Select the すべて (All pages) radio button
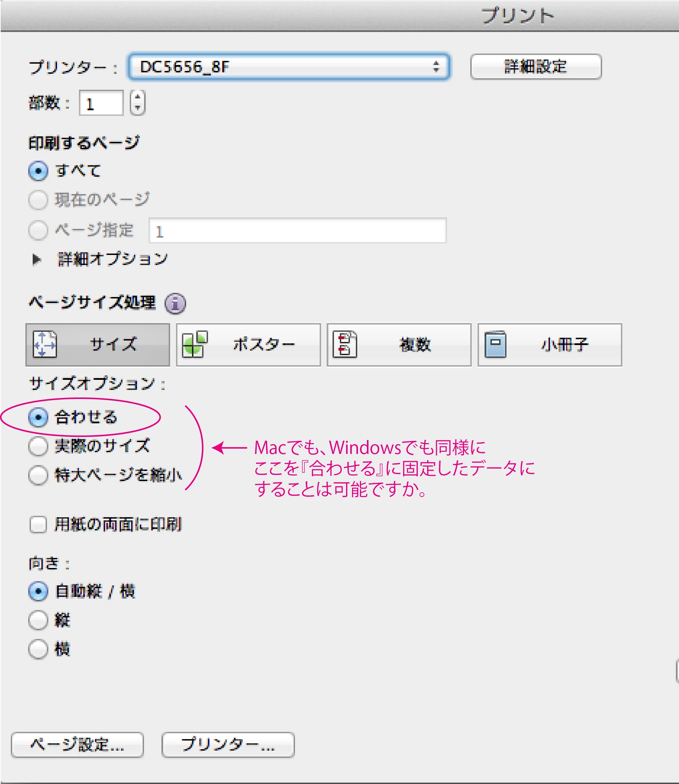 [x=38, y=171]
